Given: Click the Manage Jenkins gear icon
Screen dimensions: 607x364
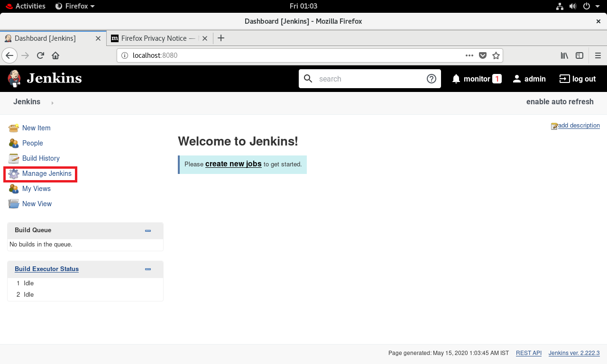Looking at the screenshot, I should tap(14, 173).
